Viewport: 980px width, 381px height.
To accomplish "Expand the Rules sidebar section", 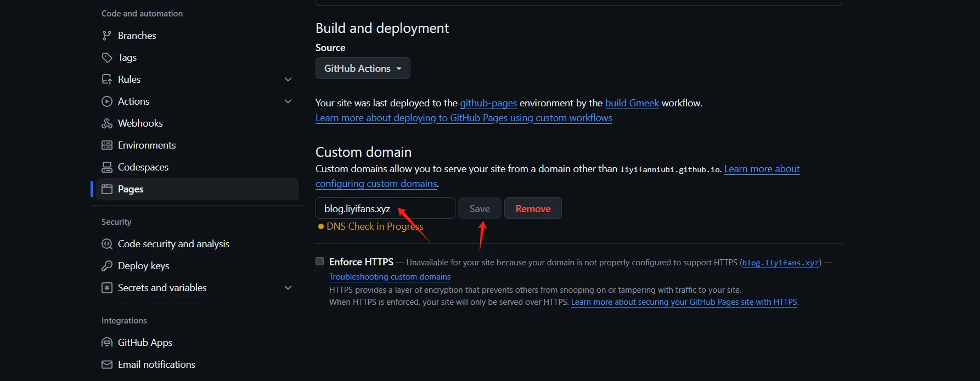I will (x=288, y=79).
